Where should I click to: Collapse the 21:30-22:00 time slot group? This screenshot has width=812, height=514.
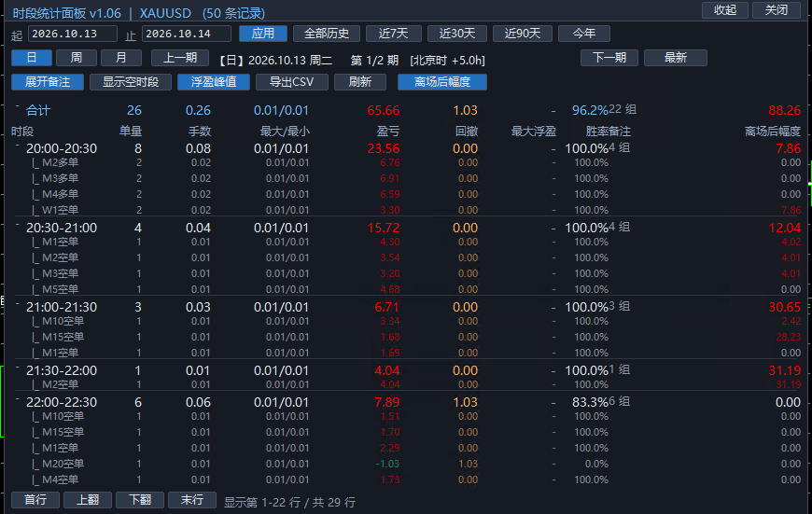click(x=17, y=368)
